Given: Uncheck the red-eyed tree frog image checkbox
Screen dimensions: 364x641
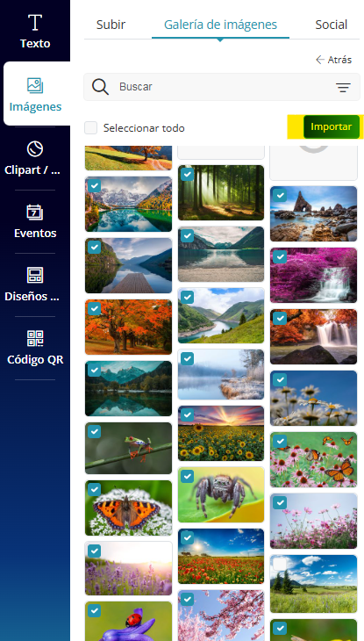Looking at the screenshot, I should point(95,432).
